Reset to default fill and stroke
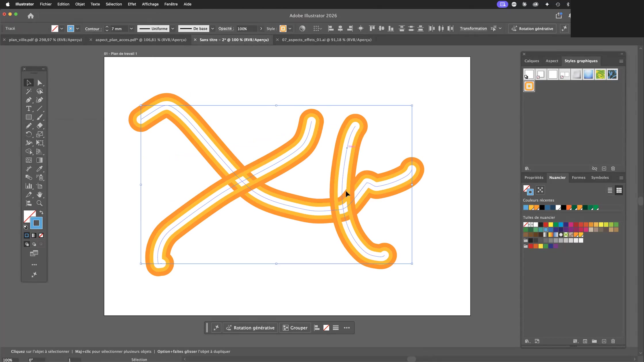 26,227
